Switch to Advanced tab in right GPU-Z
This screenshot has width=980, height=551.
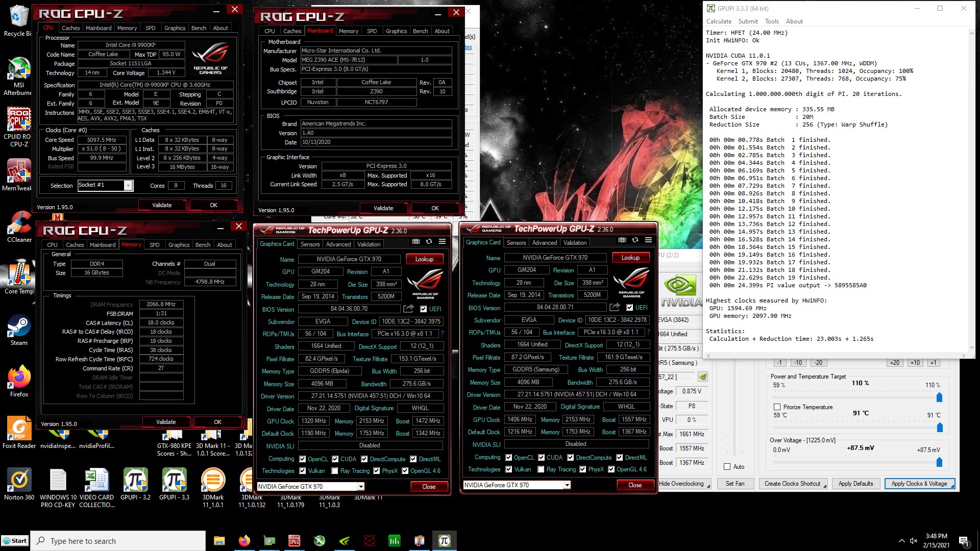pos(545,243)
